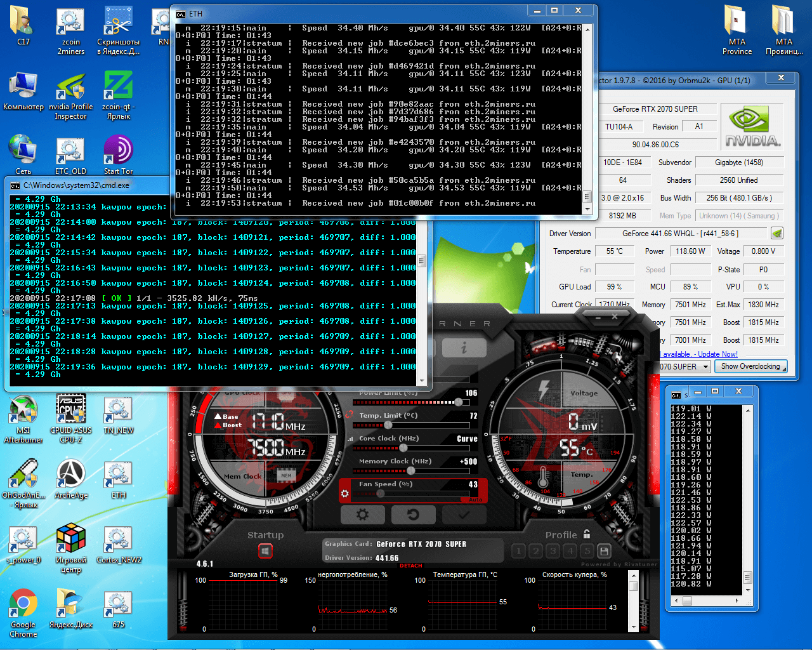The image size is (812, 650).
Task: Click DETACH on the Afterburner monitor panel
Action: pos(410,566)
